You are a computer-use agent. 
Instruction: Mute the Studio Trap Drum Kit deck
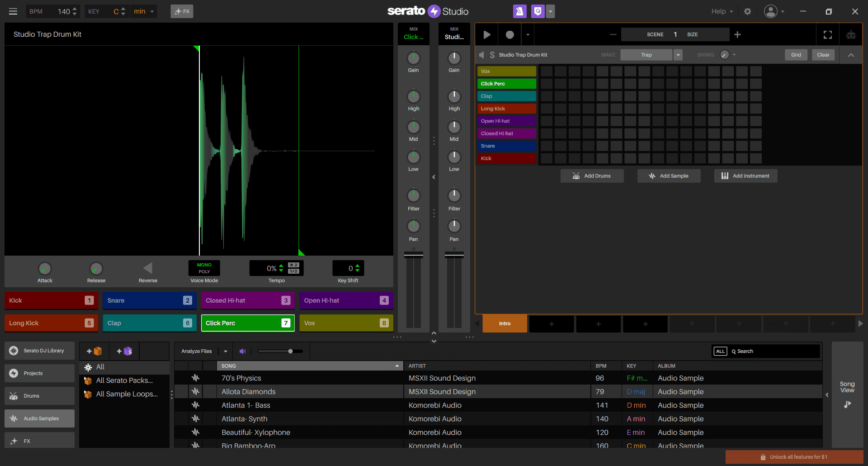click(481, 55)
